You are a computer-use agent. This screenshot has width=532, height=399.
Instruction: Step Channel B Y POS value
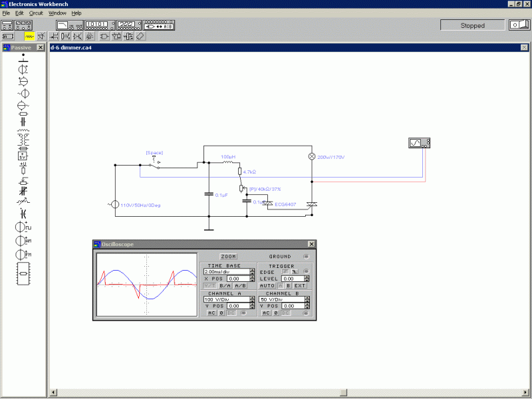pos(307,306)
